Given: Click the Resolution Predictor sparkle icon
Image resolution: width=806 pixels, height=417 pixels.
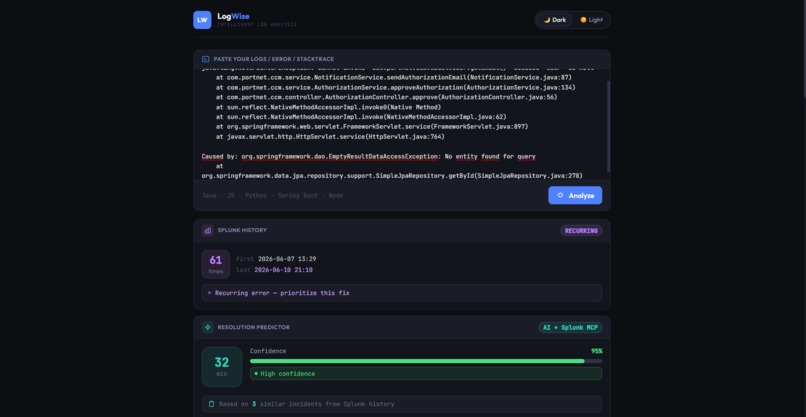Looking at the screenshot, I should point(208,327).
